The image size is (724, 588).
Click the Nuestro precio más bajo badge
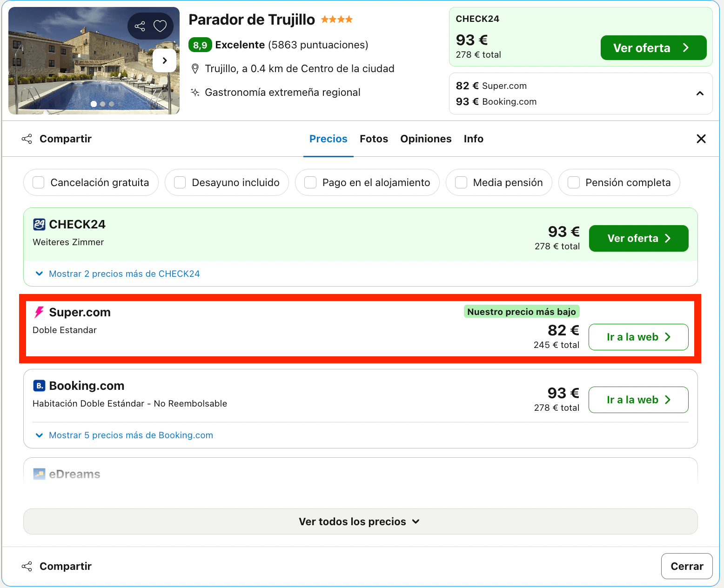(x=522, y=312)
